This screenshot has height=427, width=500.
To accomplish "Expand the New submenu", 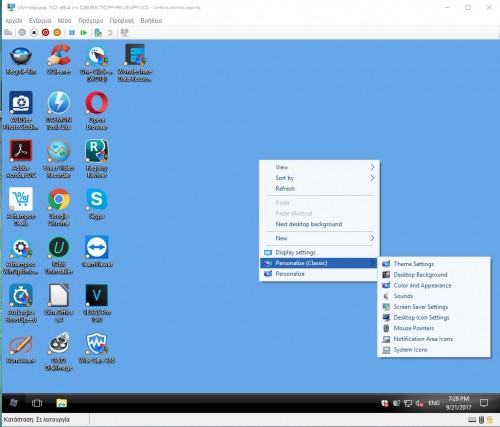I will tap(320, 238).
